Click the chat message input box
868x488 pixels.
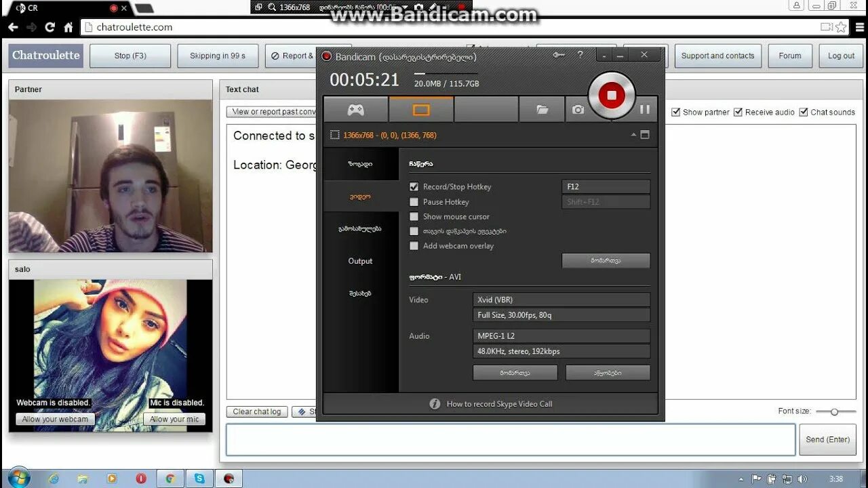pyautogui.click(x=511, y=439)
